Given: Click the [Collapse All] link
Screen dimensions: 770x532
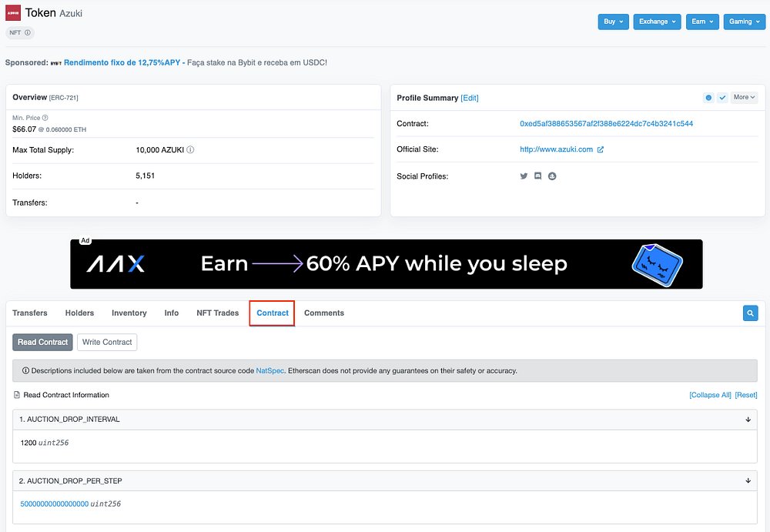Looking at the screenshot, I should 710,395.
